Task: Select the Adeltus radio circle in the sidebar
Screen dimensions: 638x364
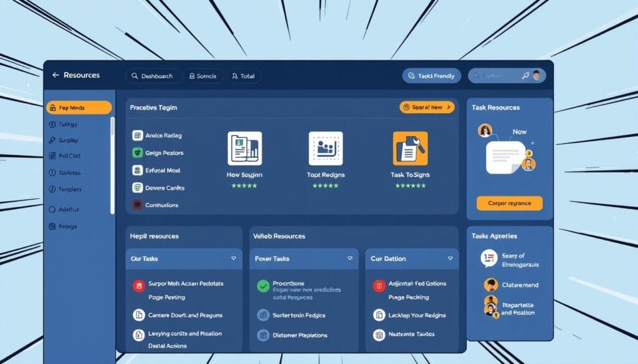Action: pyautogui.click(x=52, y=210)
